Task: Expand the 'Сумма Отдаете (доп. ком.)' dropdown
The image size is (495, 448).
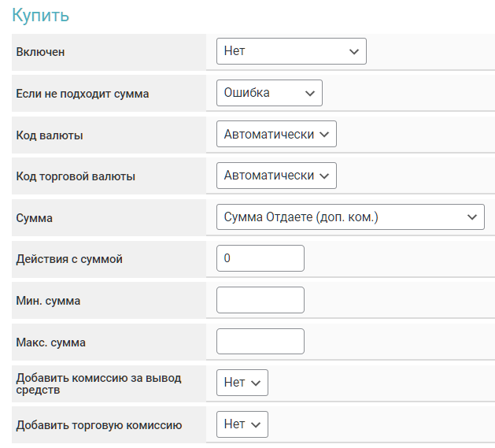Action: click(350, 217)
